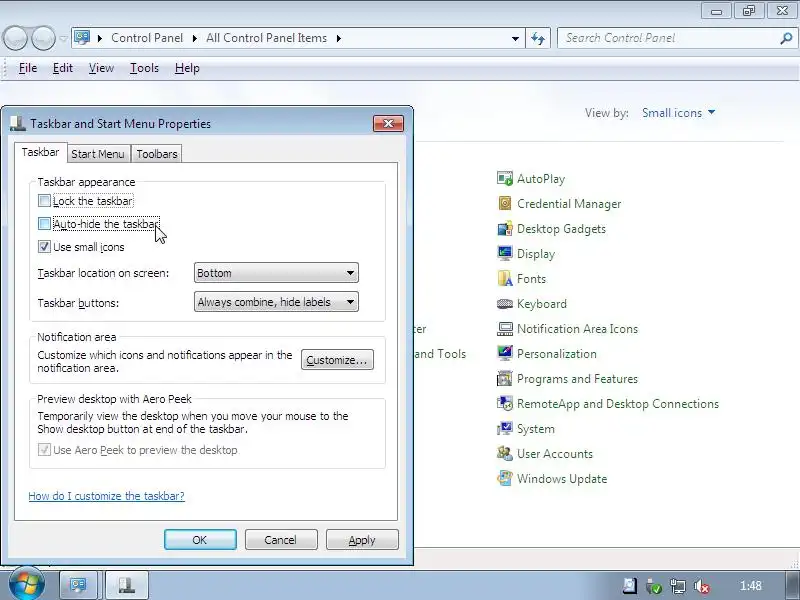Open the Taskbar buttons dropdown
Image resolution: width=800 pixels, height=600 pixels.
point(276,302)
